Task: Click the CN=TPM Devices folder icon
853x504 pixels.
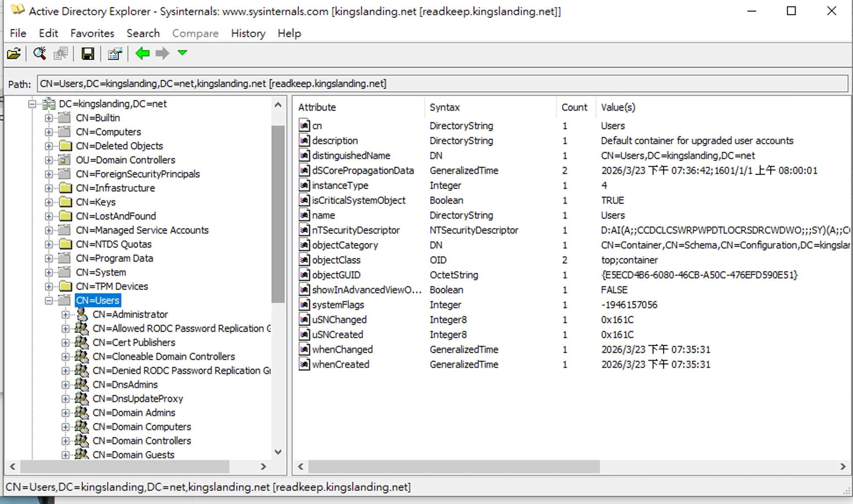Action: coord(65,286)
